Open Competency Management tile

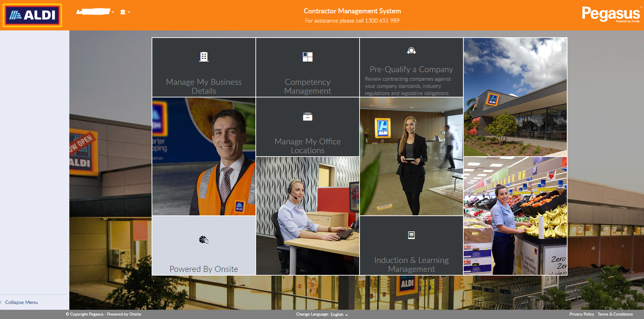click(x=308, y=67)
